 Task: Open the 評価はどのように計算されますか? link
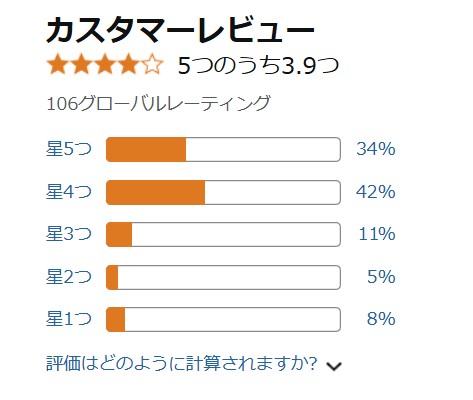point(181,363)
